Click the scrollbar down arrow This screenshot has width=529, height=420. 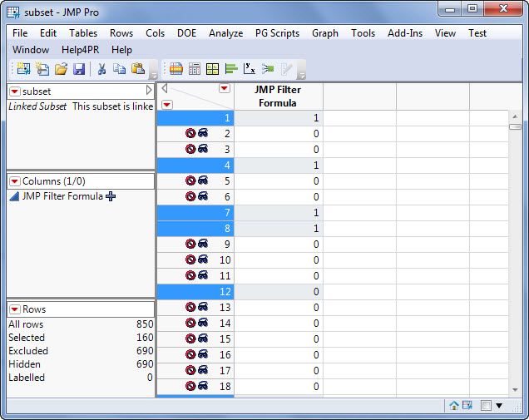click(x=515, y=389)
